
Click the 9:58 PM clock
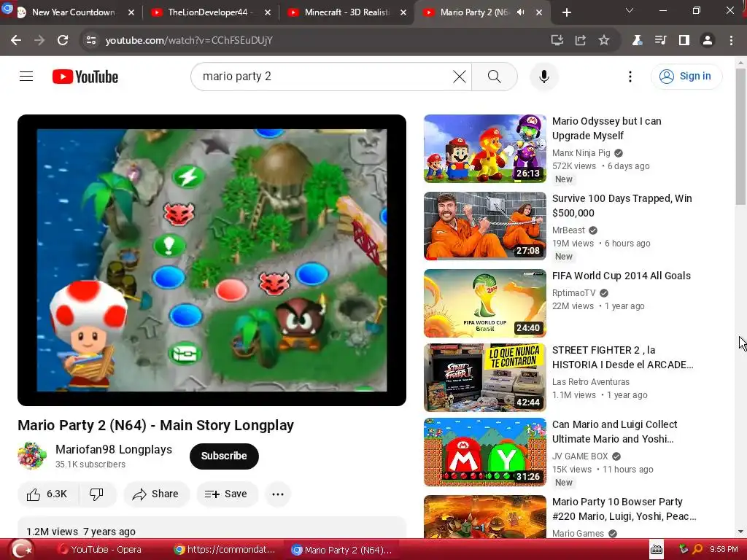724,550
